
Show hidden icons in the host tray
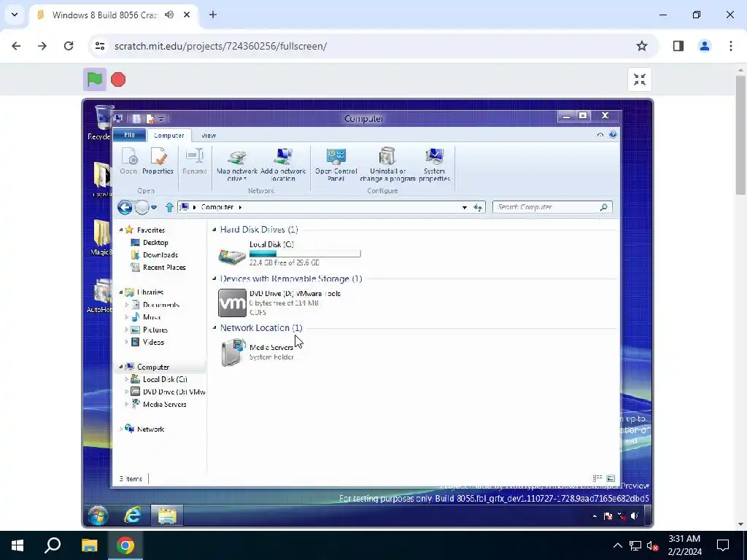coord(617,545)
